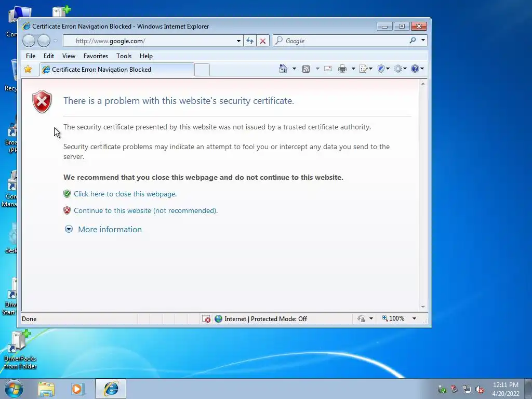Click the address bar showing google.com

[152, 41]
